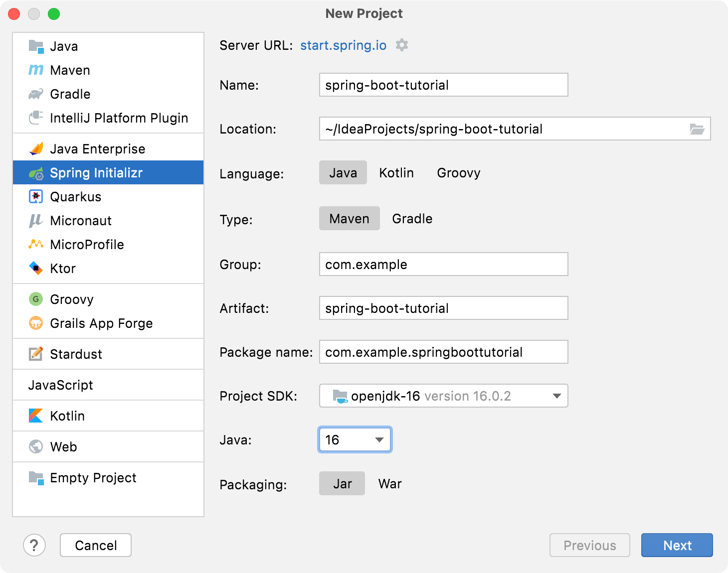Click the Previous button
This screenshot has height=573, width=728.
tap(590, 545)
